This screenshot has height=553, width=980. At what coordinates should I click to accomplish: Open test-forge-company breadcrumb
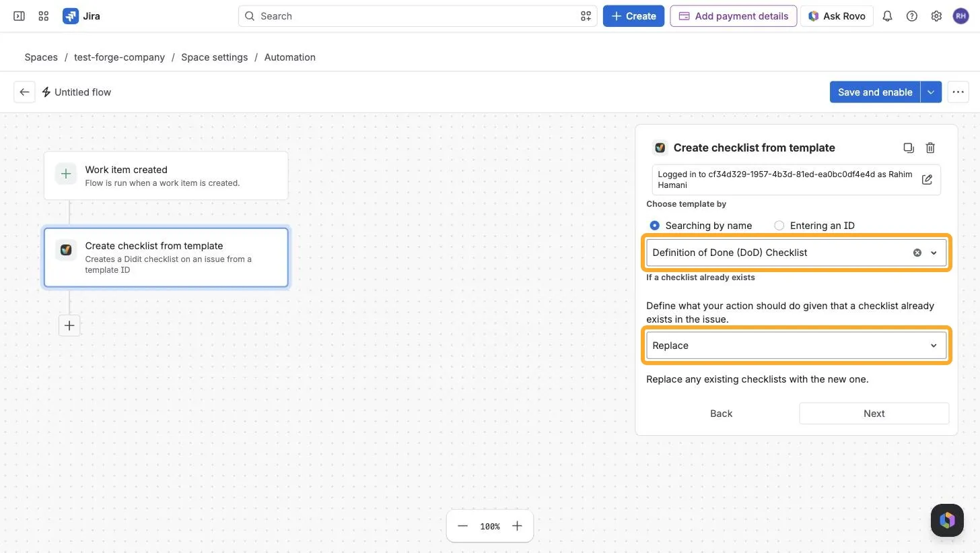(x=119, y=57)
